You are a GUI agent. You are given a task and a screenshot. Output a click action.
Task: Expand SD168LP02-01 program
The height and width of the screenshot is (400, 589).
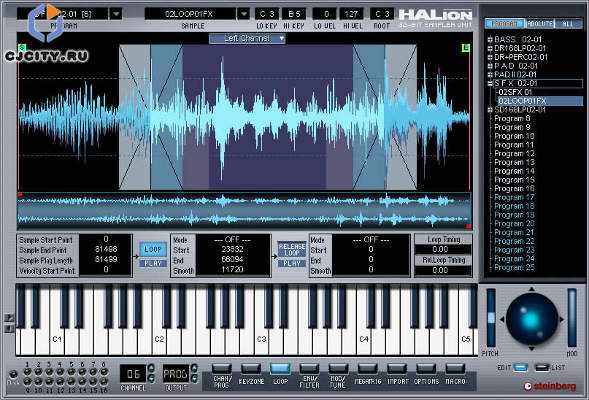(x=490, y=110)
